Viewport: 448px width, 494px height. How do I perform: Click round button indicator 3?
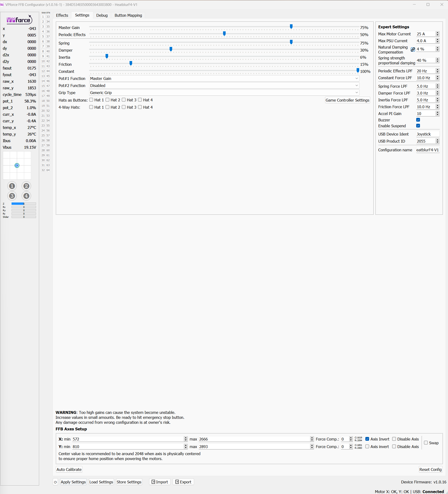click(12, 196)
